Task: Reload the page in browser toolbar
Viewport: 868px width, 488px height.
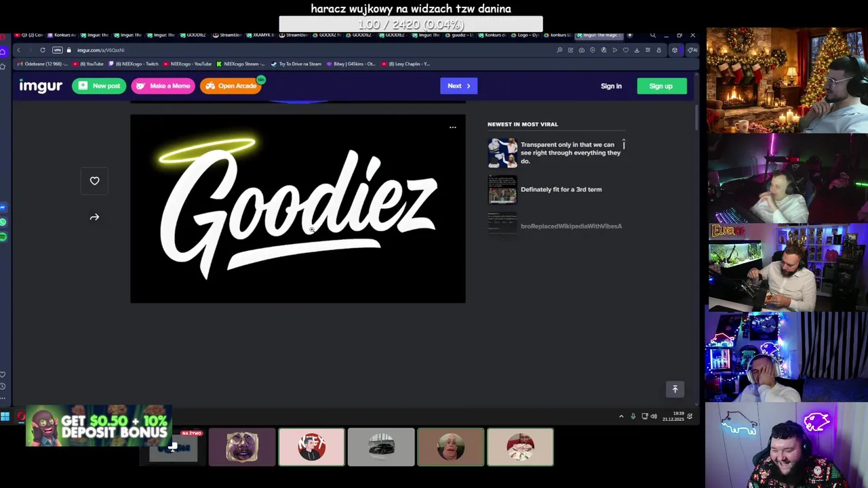Action: pyautogui.click(x=42, y=50)
